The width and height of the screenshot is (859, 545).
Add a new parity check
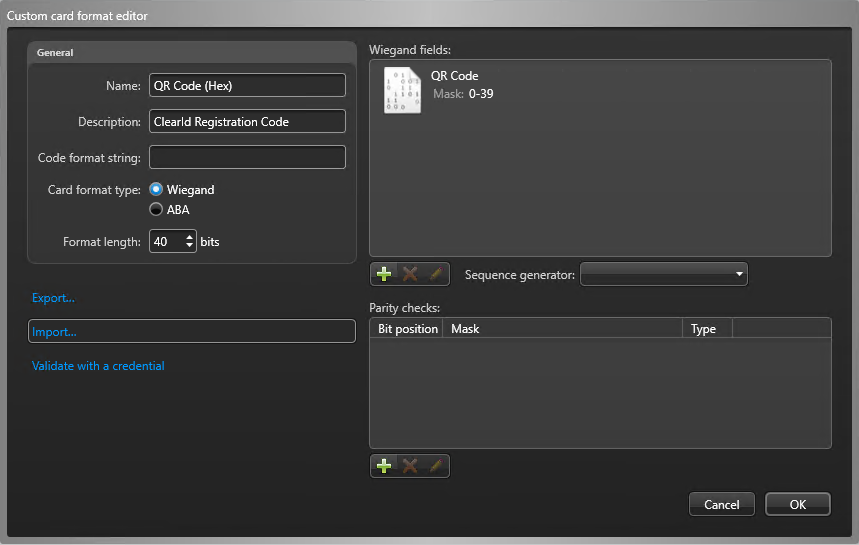pos(384,466)
